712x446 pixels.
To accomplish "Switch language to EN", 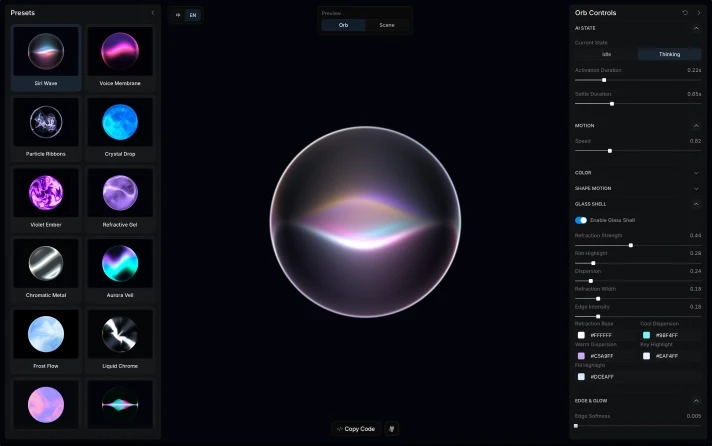I will tap(193, 15).
